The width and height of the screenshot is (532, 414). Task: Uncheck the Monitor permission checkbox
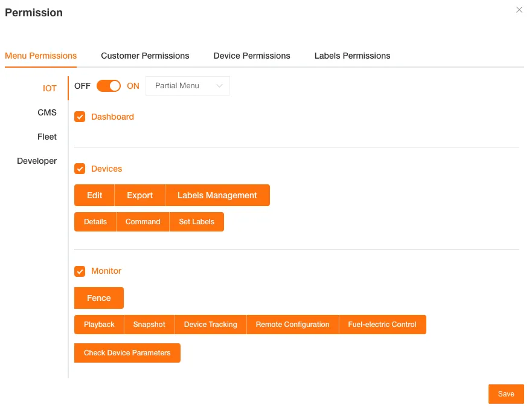tap(80, 271)
